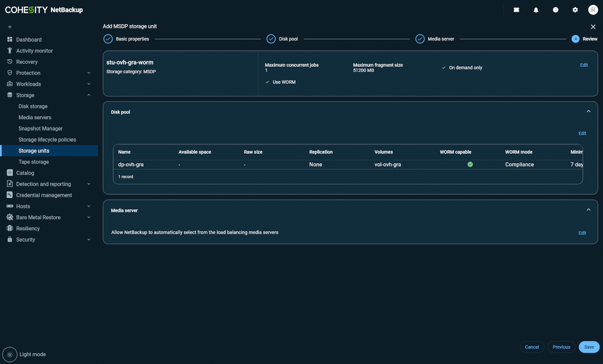This screenshot has width=603, height=364.
Task: Click the Activity monitor icon
Action: coord(10,51)
